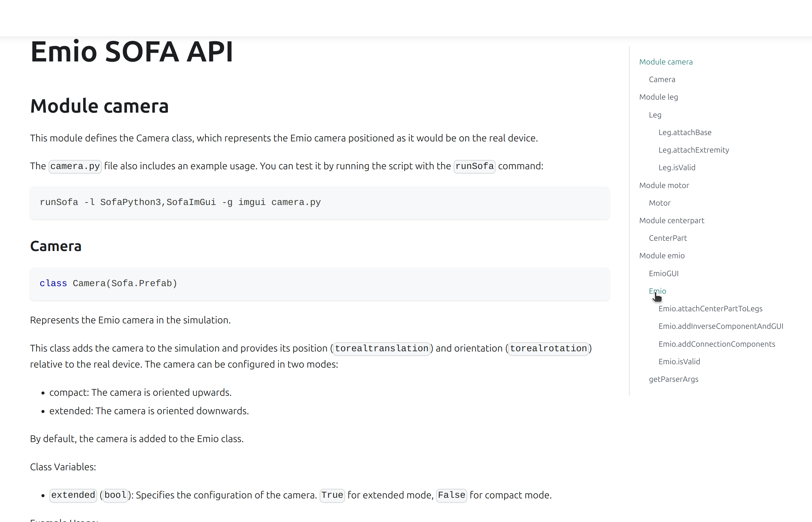Click the Camera subsection heading
Viewport: 812px width, 522px height.
point(56,246)
